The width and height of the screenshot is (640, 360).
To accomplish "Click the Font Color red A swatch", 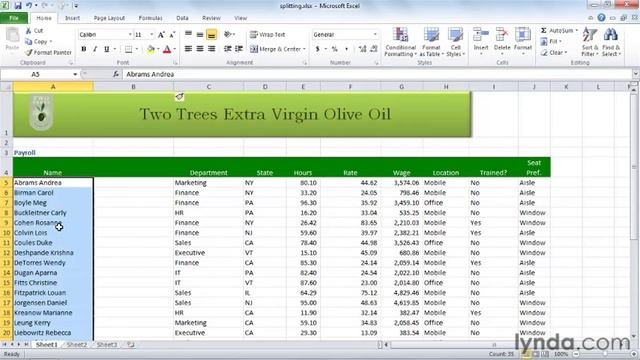I will [167, 49].
